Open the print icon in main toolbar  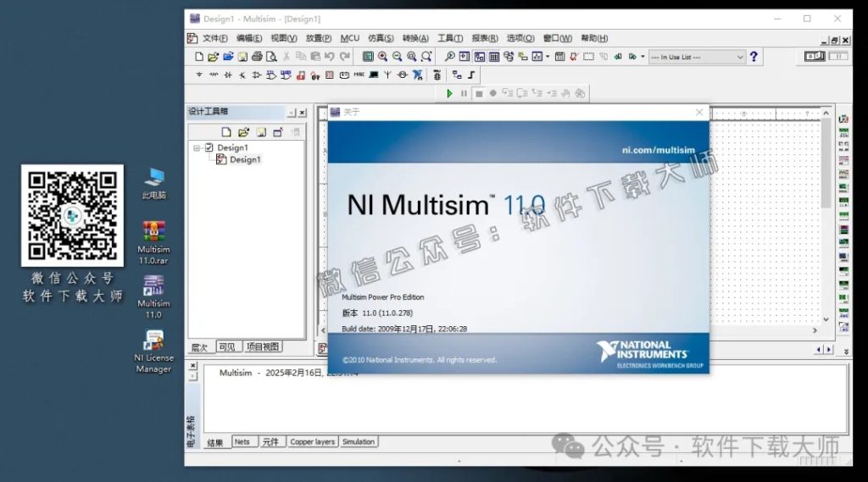[257, 57]
